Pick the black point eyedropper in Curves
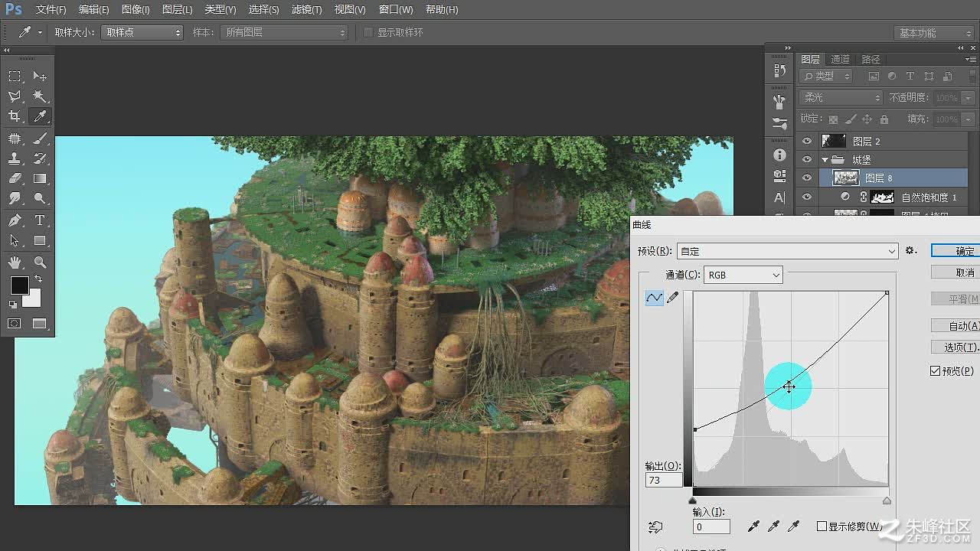Image resolution: width=980 pixels, height=551 pixels. (x=754, y=527)
